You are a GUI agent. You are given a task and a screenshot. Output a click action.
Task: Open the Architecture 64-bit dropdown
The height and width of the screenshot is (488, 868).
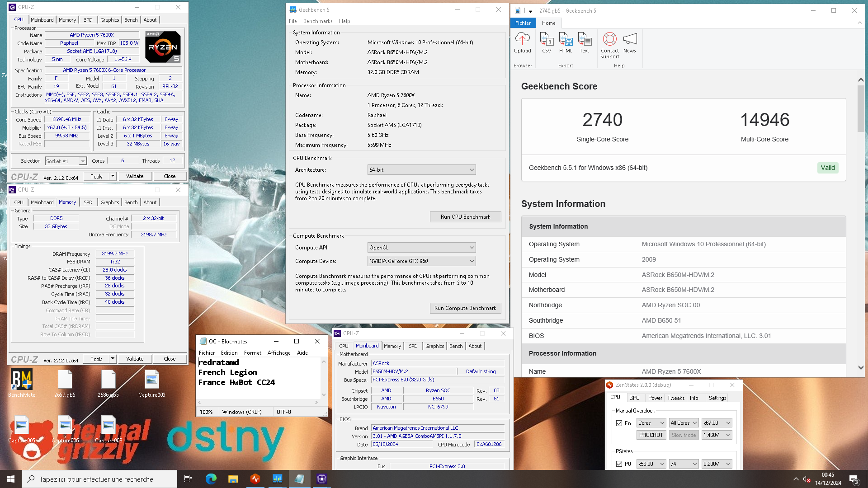pyautogui.click(x=421, y=170)
